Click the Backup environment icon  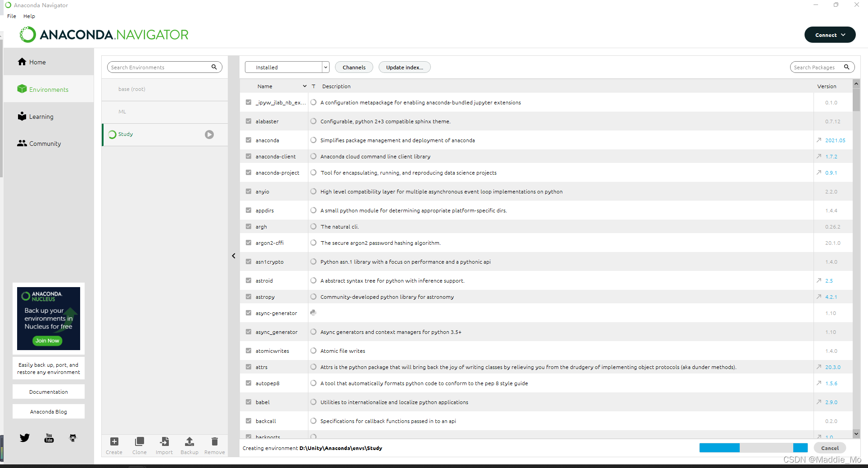(x=190, y=442)
